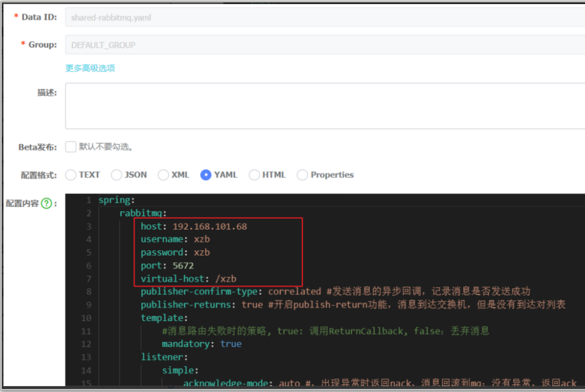Click the 'rabbitmq:' line in editor
Viewport: 585px width, 392px height.
click(x=143, y=213)
